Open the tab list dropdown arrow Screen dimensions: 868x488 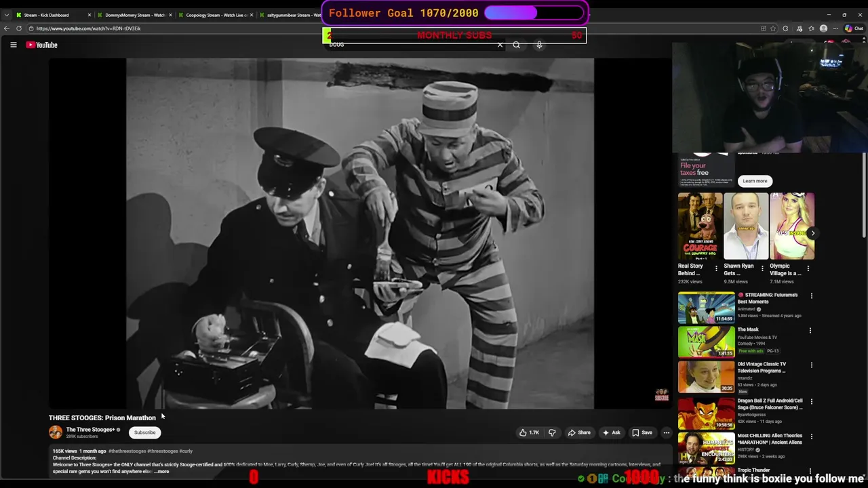pyautogui.click(x=7, y=15)
